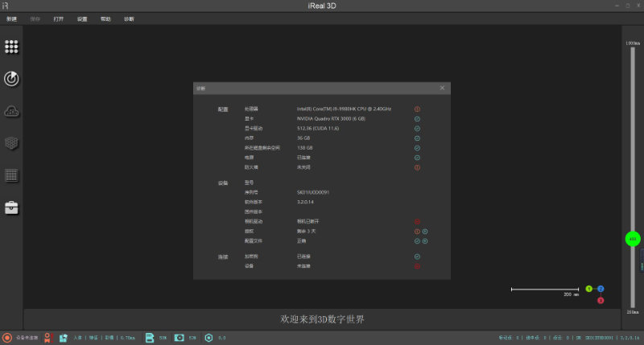Open the 新建 (New) menu
This screenshot has height=345, width=644.
[x=11, y=18]
